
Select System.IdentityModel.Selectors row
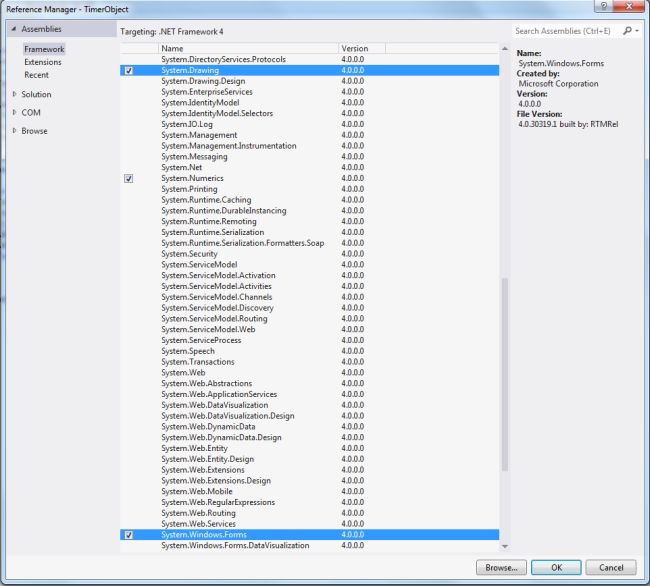(x=310, y=114)
